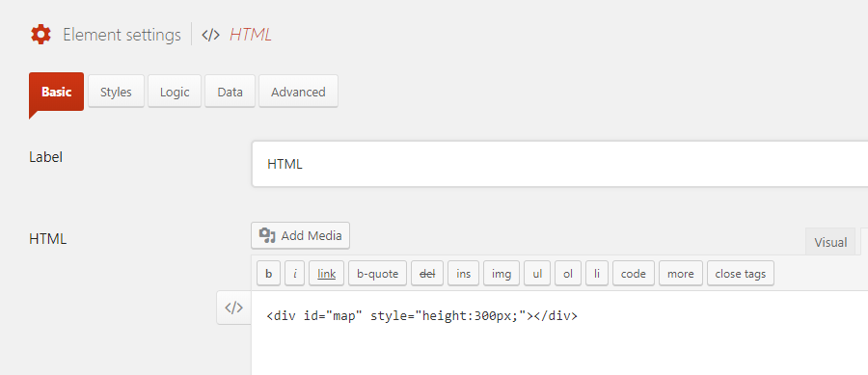
Task: Click the close tags button
Action: (x=741, y=273)
